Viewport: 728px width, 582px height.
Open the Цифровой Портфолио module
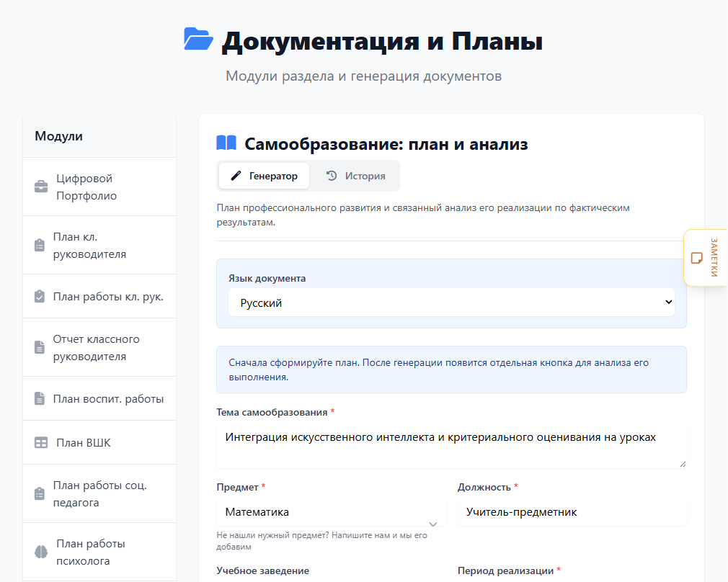[x=99, y=187]
